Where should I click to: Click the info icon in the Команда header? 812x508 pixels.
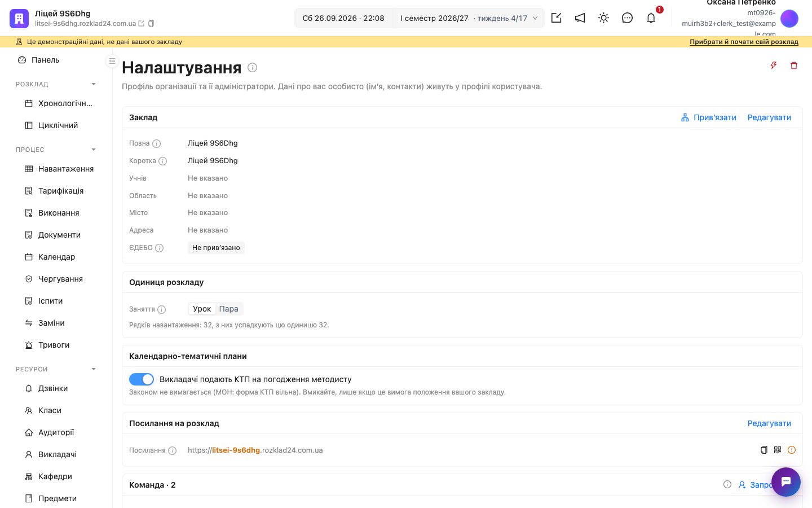(727, 484)
